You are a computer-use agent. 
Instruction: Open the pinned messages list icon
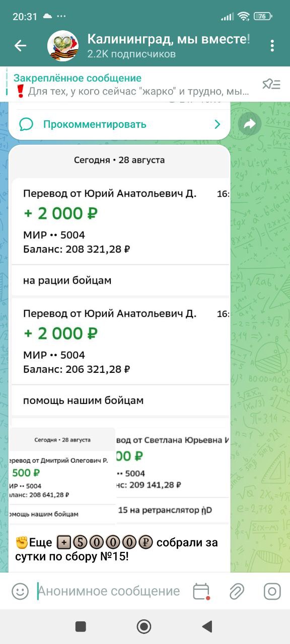(x=271, y=84)
